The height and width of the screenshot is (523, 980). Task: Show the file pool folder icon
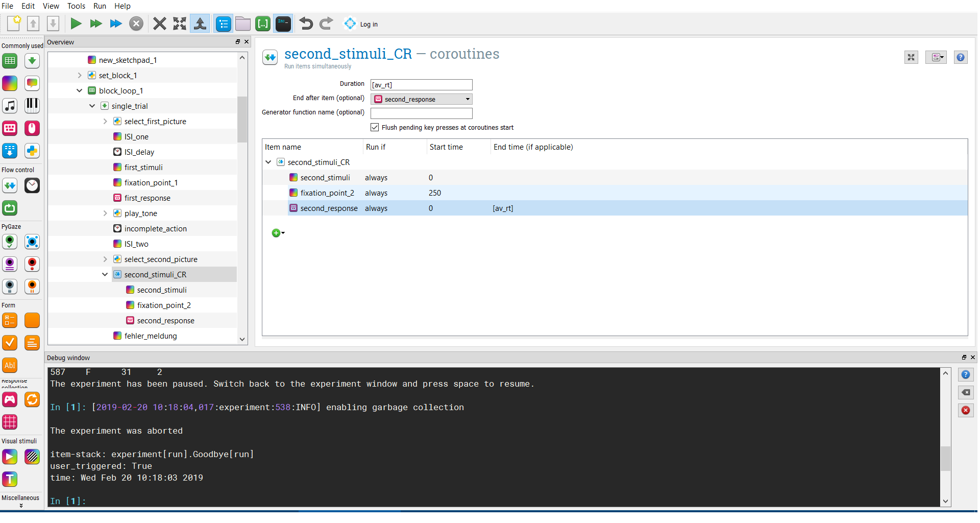243,23
